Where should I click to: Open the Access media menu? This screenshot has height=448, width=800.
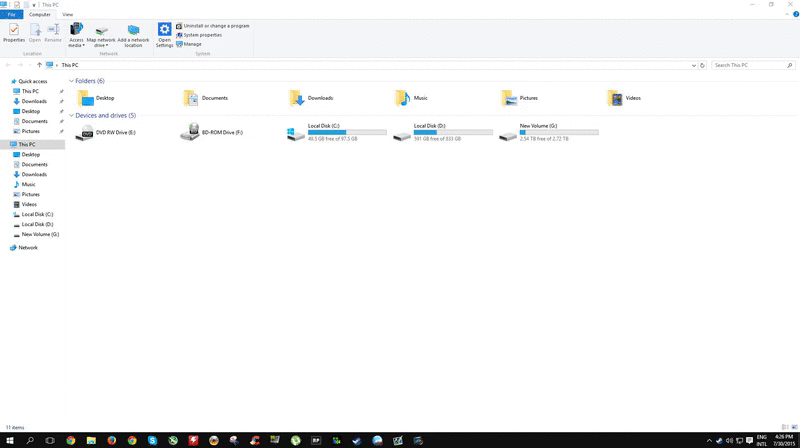76,35
